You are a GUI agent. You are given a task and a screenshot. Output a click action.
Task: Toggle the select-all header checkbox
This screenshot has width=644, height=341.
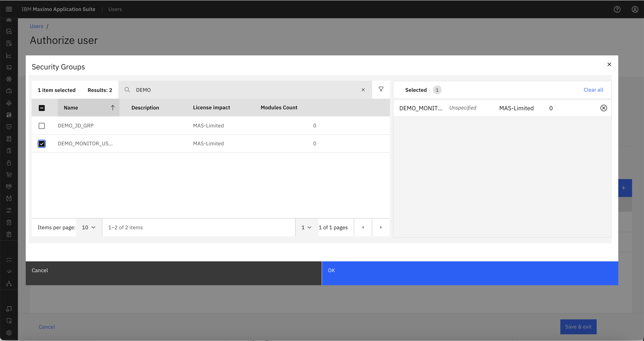point(42,108)
